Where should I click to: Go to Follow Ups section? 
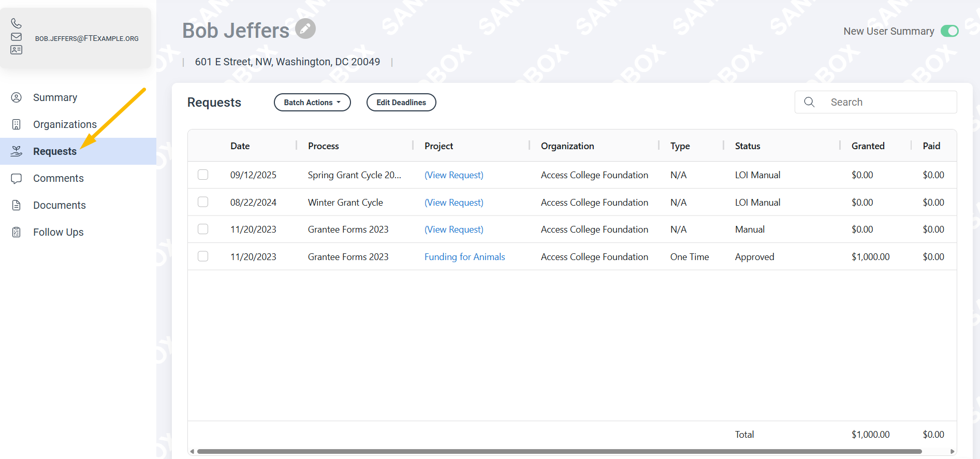click(x=58, y=232)
